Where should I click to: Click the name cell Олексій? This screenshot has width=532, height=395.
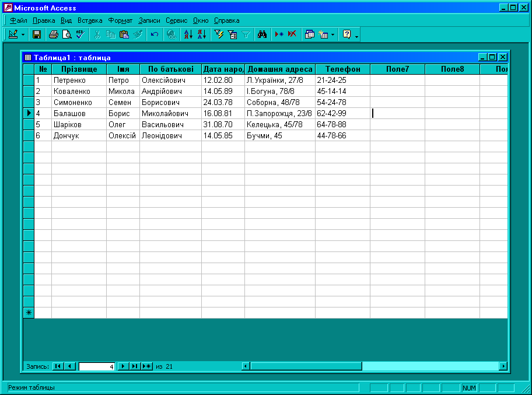(x=123, y=136)
